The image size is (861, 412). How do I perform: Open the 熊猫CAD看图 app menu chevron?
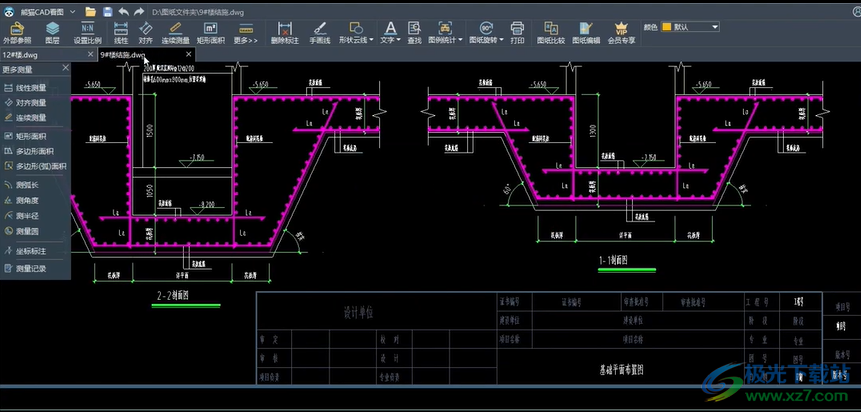coord(73,12)
